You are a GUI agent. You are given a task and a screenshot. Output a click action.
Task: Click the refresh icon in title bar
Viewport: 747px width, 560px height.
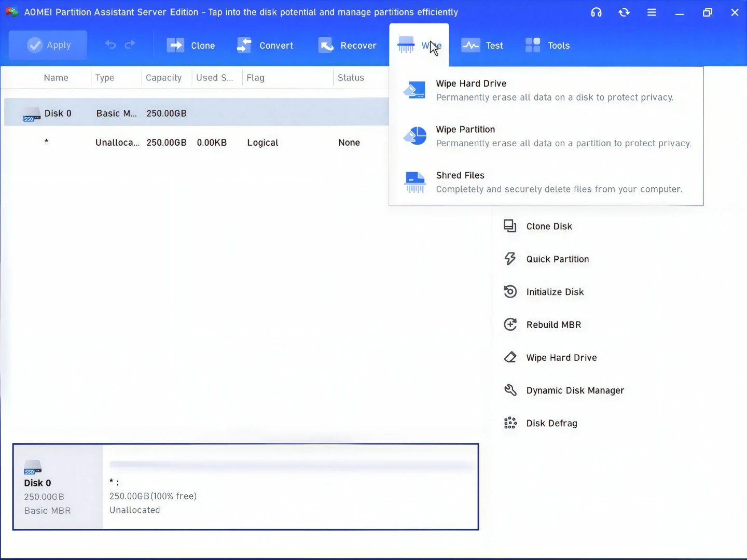click(x=624, y=12)
